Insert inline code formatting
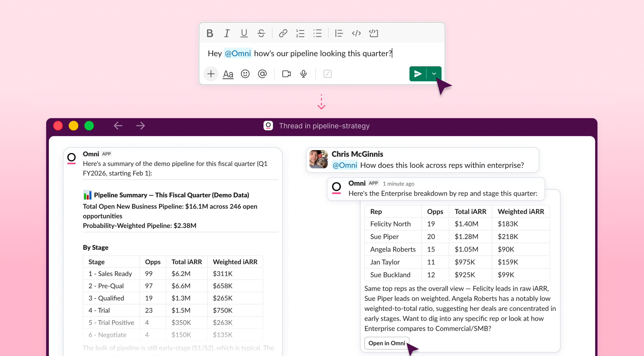Screen dimensions: 644x356 coord(356,33)
